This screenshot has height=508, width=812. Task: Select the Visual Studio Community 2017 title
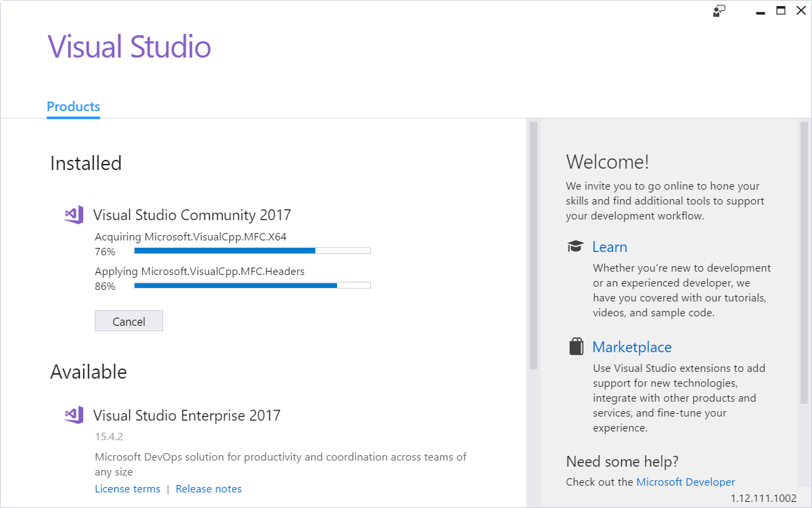tap(192, 215)
